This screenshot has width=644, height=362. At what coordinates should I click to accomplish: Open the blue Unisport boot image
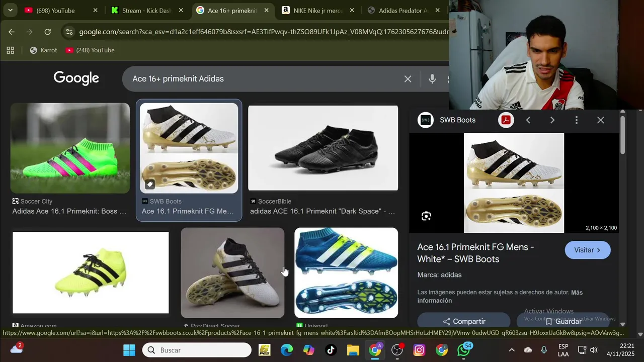point(346,273)
